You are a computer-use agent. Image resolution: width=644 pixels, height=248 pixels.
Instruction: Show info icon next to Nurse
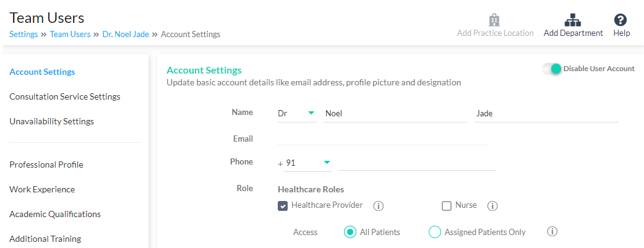pyautogui.click(x=492, y=206)
